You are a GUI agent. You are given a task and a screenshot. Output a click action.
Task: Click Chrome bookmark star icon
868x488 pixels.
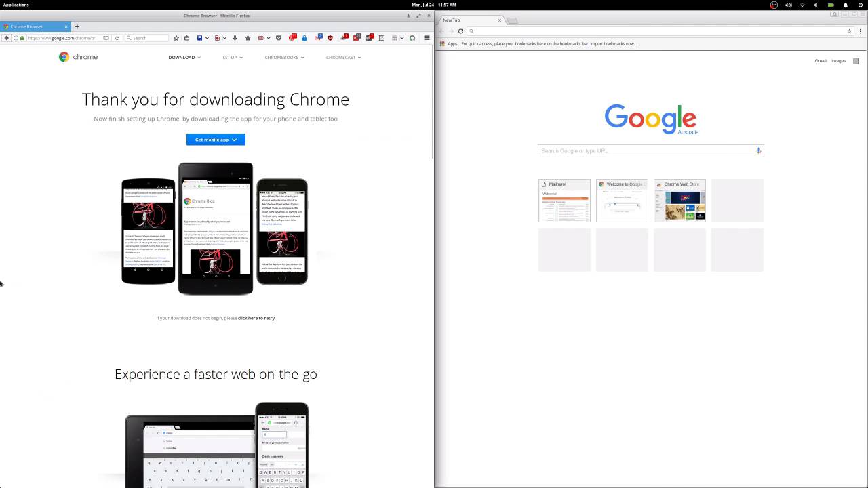[x=849, y=31]
